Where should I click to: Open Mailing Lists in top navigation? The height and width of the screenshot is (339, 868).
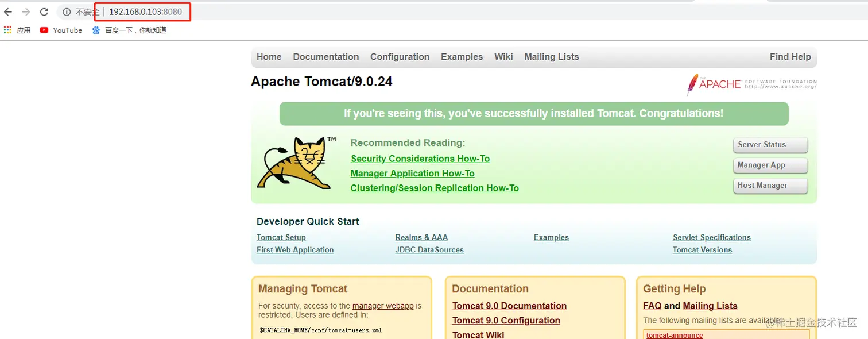click(552, 57)
